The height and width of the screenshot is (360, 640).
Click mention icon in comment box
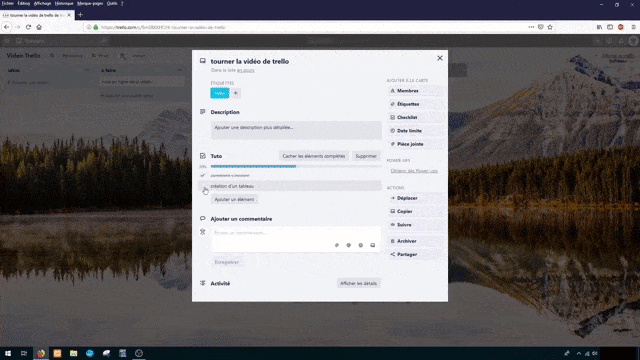click(x=349, y=245)
